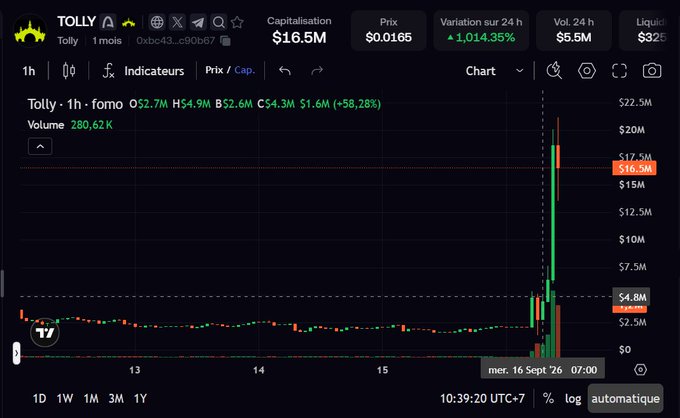Click the Vol. 24 h $5.5M card
The image size is (680, 418).
(574, 30)
